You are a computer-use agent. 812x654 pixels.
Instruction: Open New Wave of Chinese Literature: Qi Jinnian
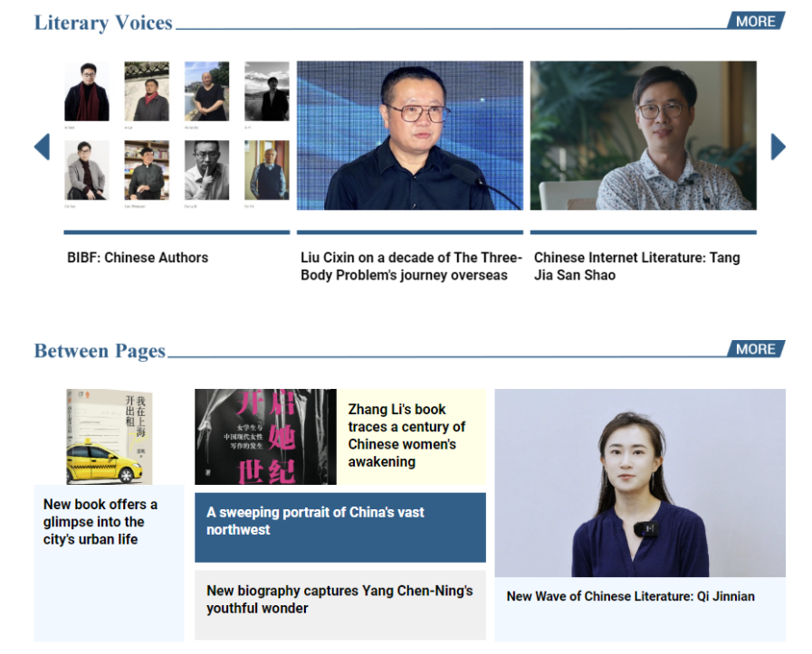click(630, 596)
